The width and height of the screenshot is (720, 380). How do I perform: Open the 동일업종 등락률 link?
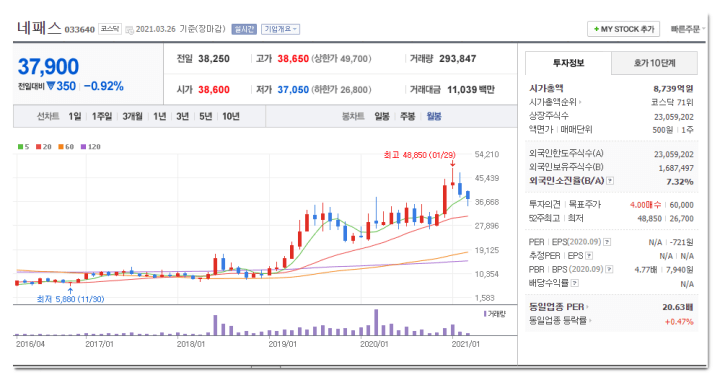560,320
